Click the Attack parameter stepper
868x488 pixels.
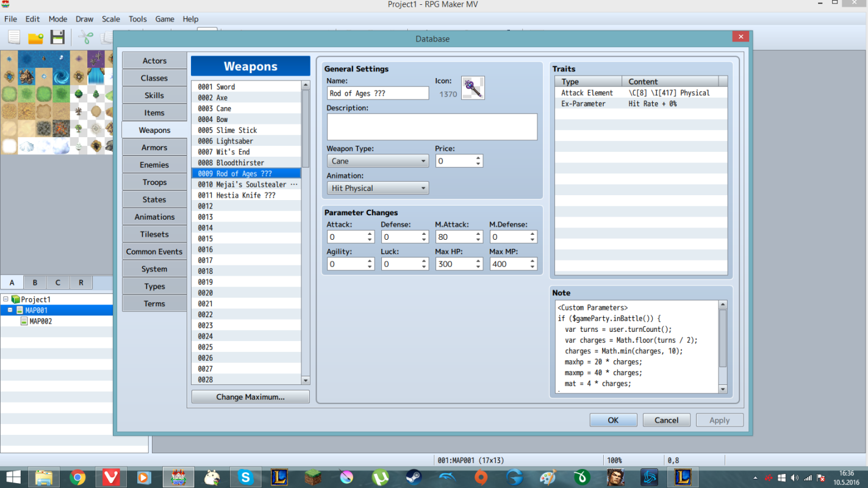click(350, 237)
